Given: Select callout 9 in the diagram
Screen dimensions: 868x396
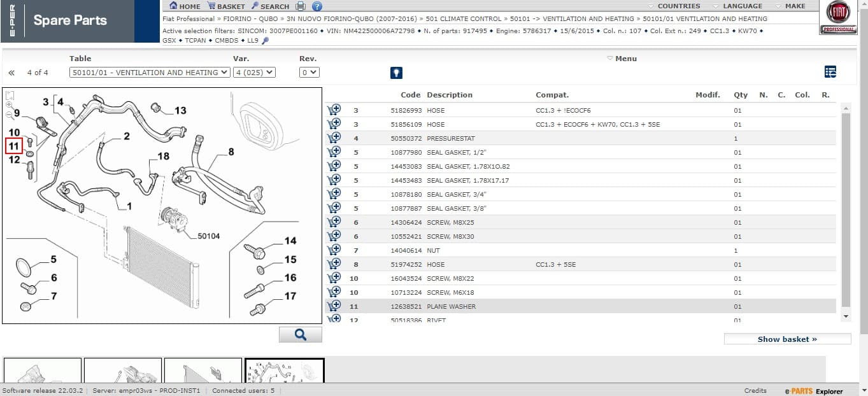Looking at the screenshot, I should 17,113.
